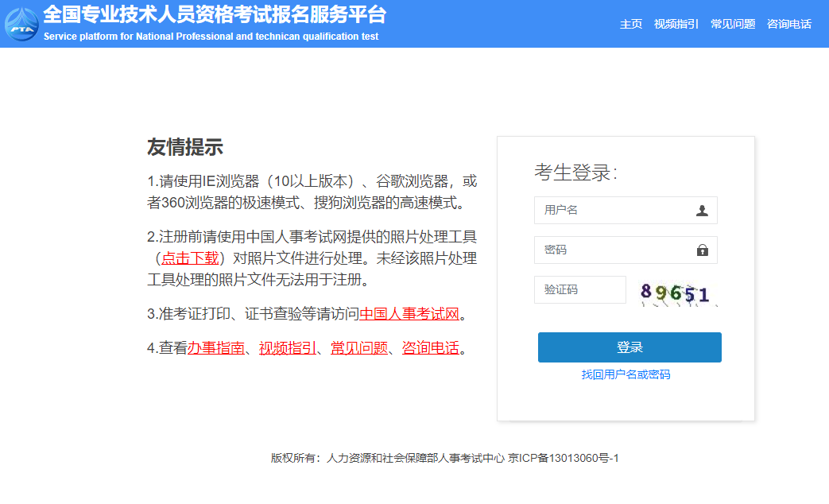The height and width of the screenshot is (504, 829).
Task: Click the padlock icon in password field
Action: pyautogui.click(x=703, y=250)
